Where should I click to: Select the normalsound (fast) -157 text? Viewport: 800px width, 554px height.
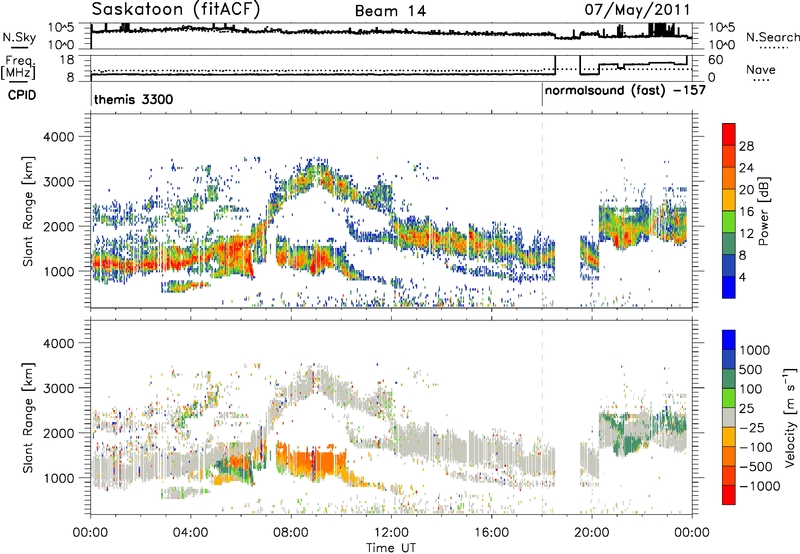point(625,91)
